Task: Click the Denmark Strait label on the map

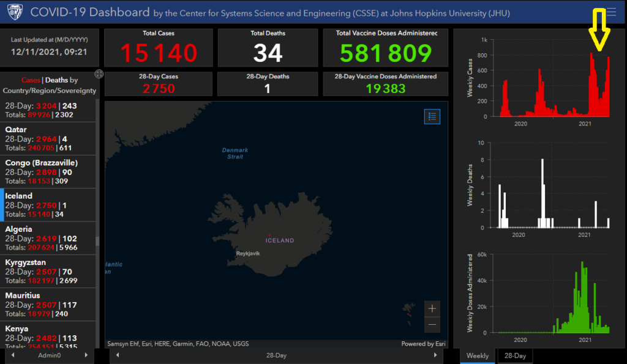Action: tap(235, 154)
